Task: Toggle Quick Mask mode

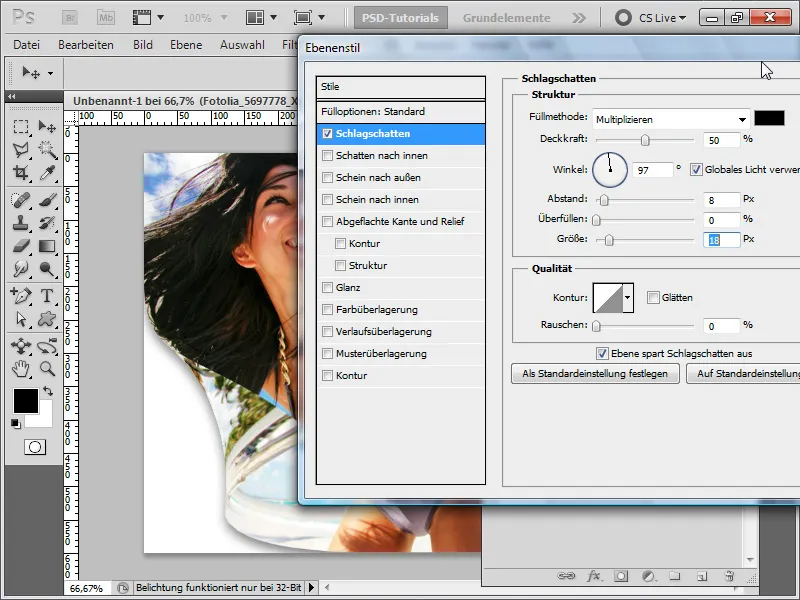Action: (x=35, y=447)
